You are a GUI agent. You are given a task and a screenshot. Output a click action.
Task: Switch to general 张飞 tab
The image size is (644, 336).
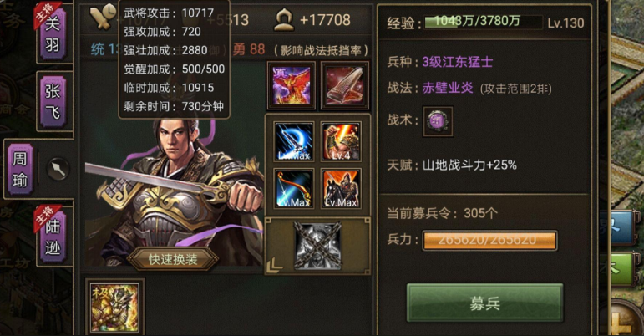click(x=53, y=102)
